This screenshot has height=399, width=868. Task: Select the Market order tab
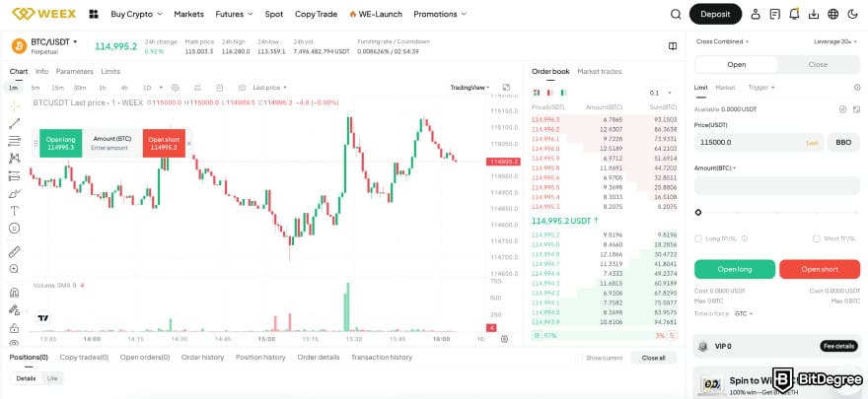[725, 88]
